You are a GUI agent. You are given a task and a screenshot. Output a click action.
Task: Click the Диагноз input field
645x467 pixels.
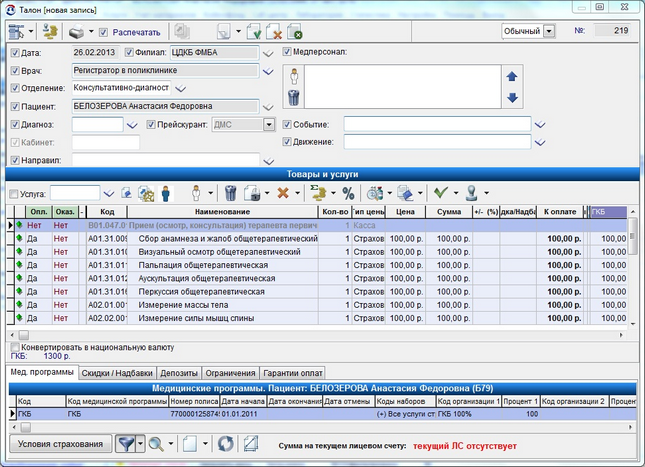point(97,124)
